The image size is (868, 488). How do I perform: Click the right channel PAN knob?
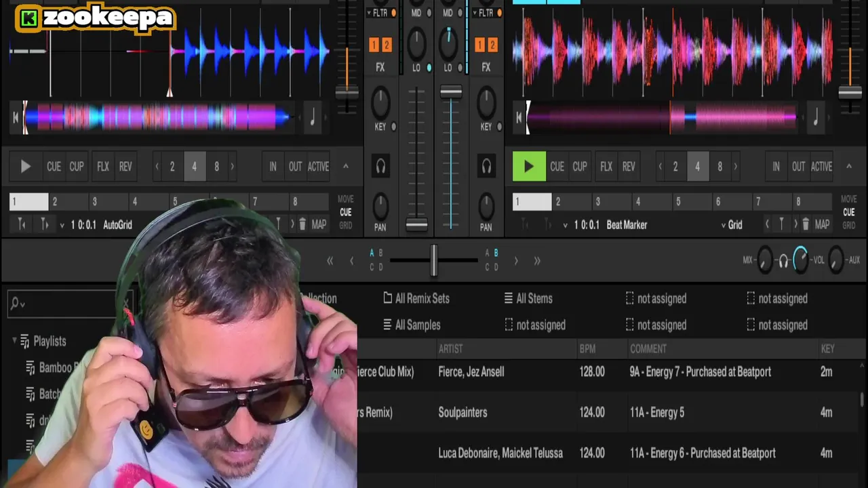pyautogui.click(x=486, y=205)
